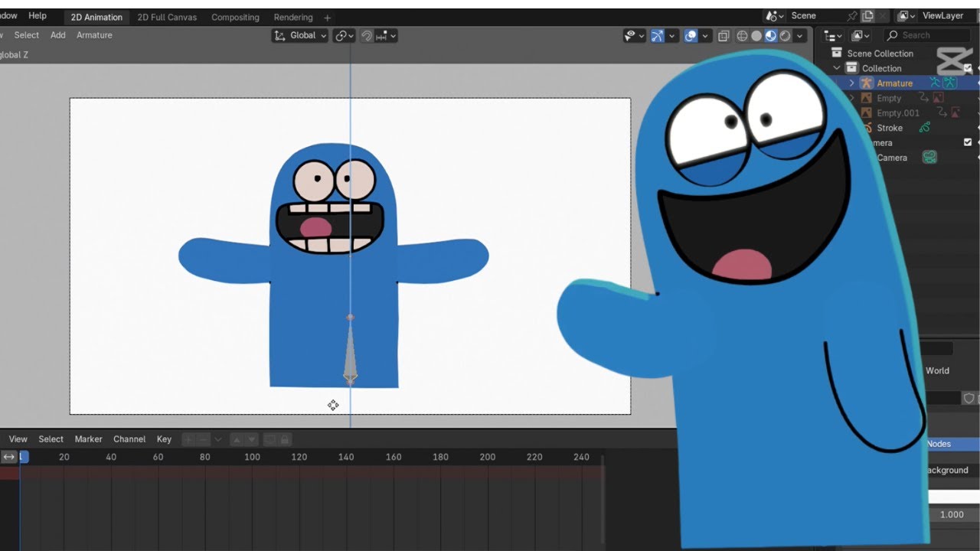Open the overlays options dropdown arrow
This screenshot has height=551, width=980.
point(705,35)
